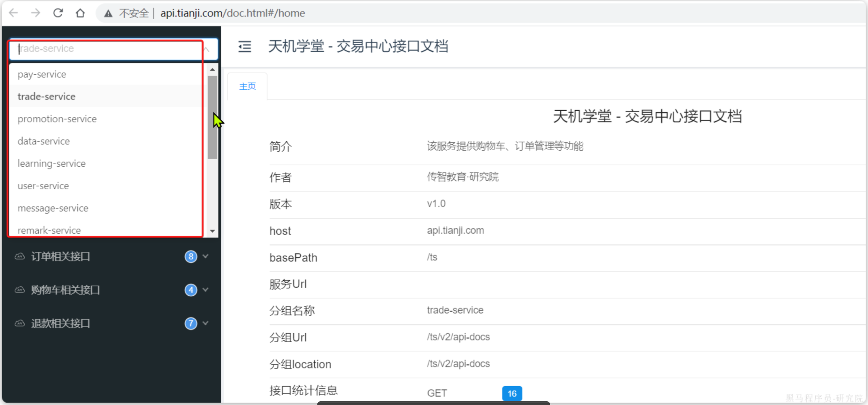Collapse the sidebar with the menu fold icon

point(245,47)
